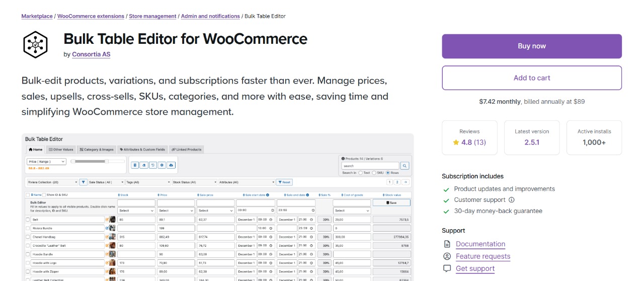Screen dimensions: 644x281
Task: Open settings via the gear icon
Action: tap(162, 165)
